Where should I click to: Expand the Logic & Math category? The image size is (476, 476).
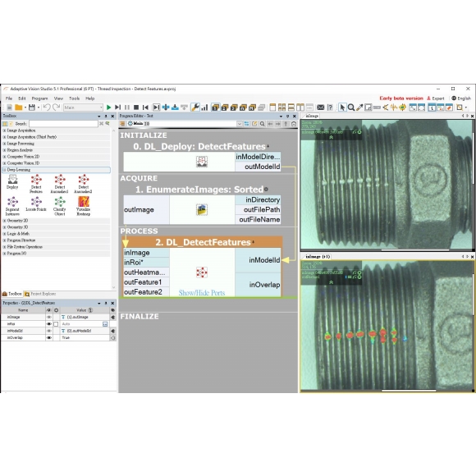[5, 234]
